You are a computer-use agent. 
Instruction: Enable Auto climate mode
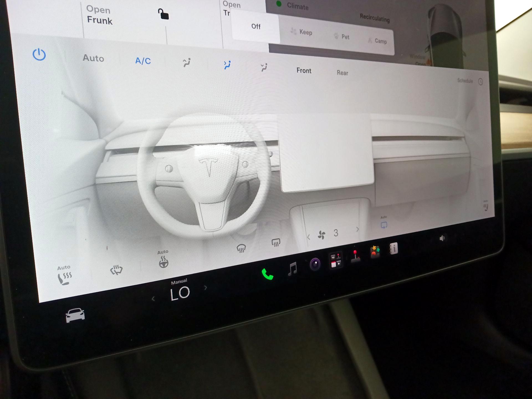(x=93, y=58)
